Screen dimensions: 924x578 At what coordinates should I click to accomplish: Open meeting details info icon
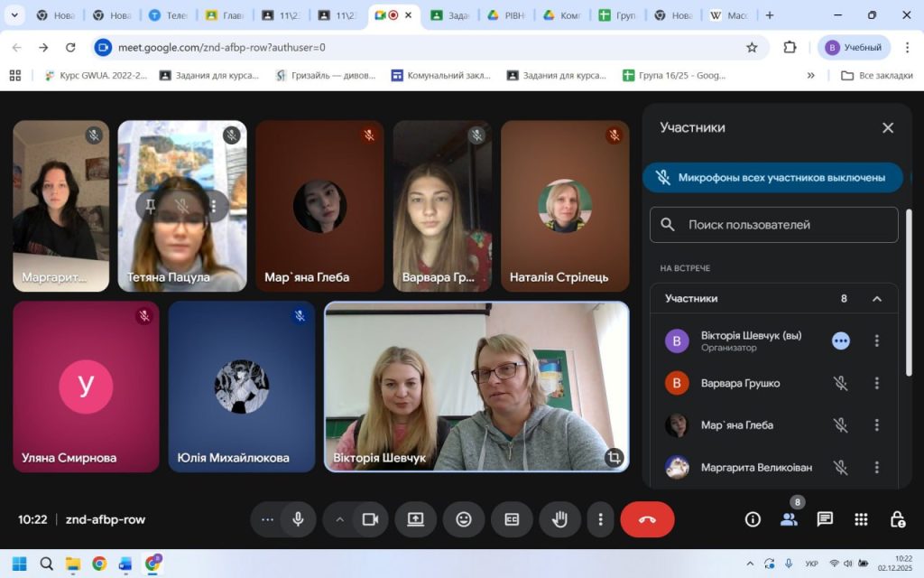click(753, 519)
